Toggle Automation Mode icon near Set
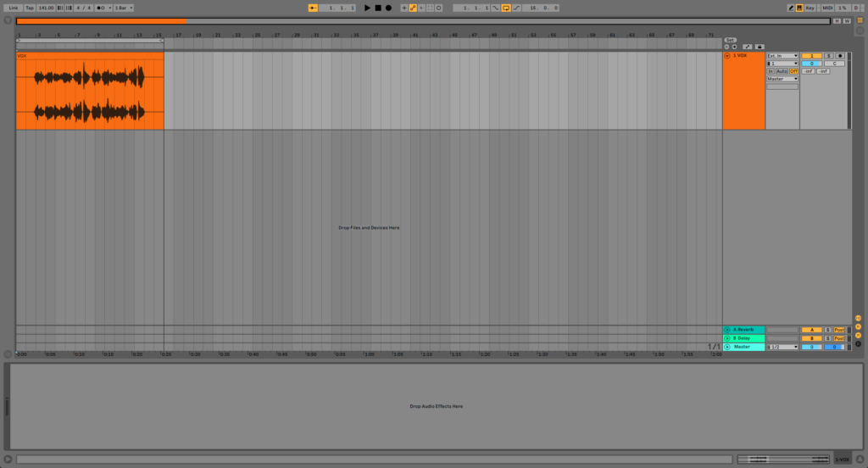This screenshot has width=868, height=468. [748, 47]
